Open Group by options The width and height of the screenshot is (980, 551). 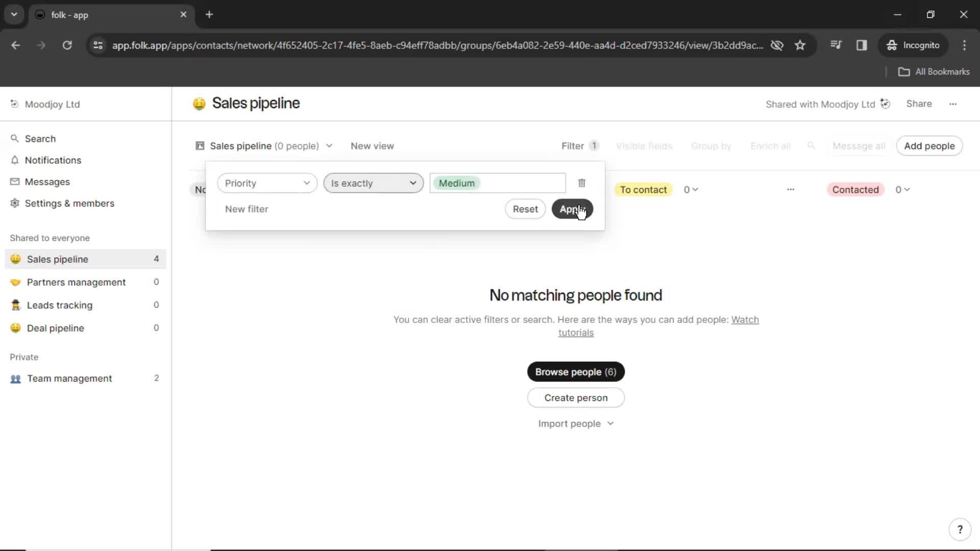pos(711,146)
